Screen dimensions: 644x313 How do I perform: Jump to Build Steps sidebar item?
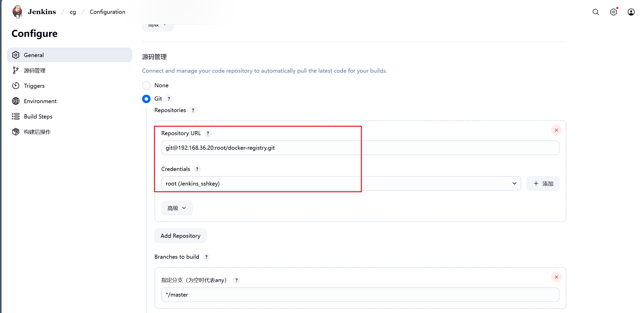tap(38, 116)
